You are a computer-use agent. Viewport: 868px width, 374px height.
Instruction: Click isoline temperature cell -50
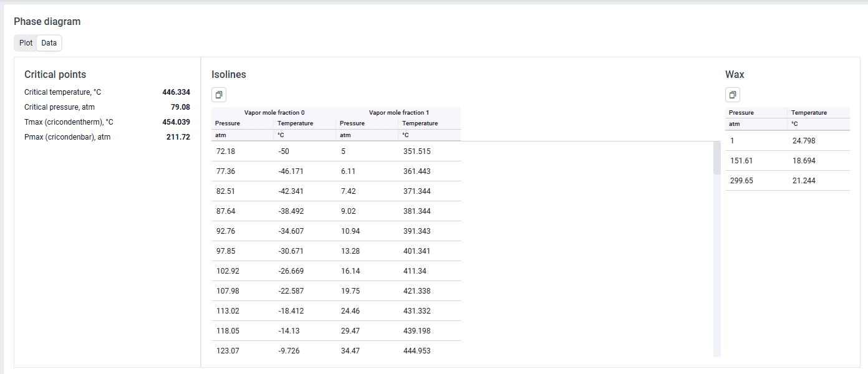(x=305, y=151)
